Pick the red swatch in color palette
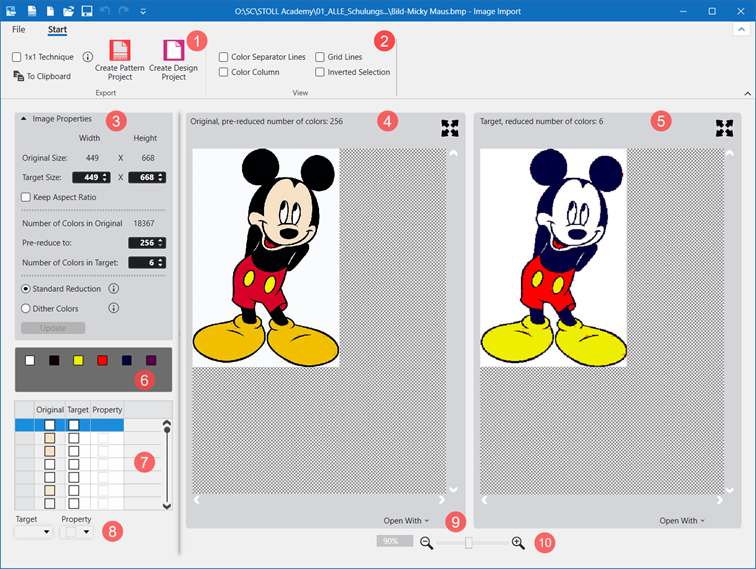The width and height of the screenshot is (756, 569). click(102, 359)
